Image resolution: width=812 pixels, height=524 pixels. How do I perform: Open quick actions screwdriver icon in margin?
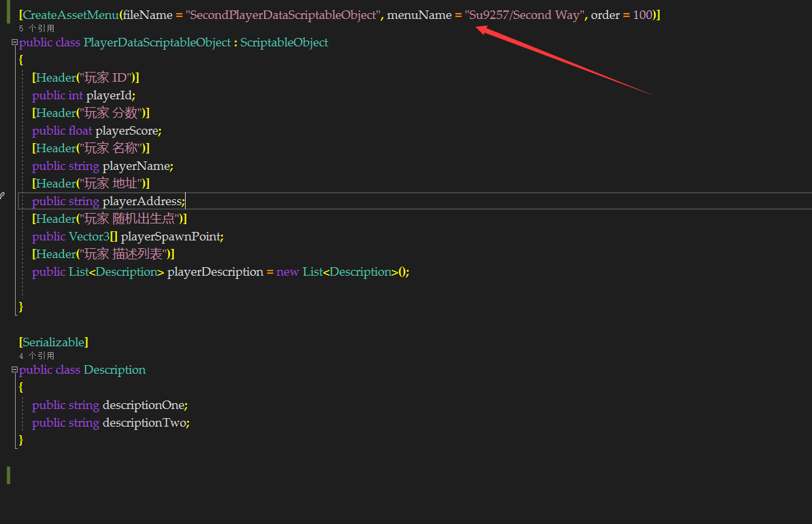pyautogui.click(x=2, y=196)
